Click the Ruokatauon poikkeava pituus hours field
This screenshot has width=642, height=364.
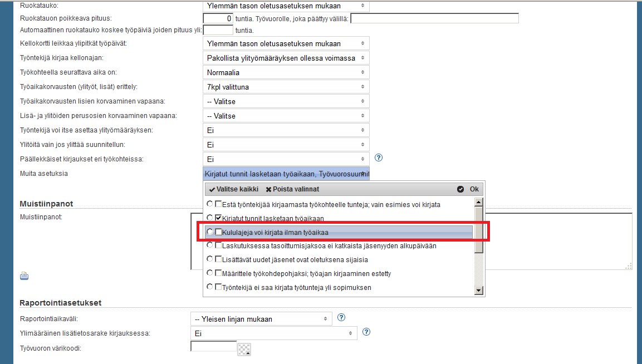pyautogui.click(x=218, y=19)
